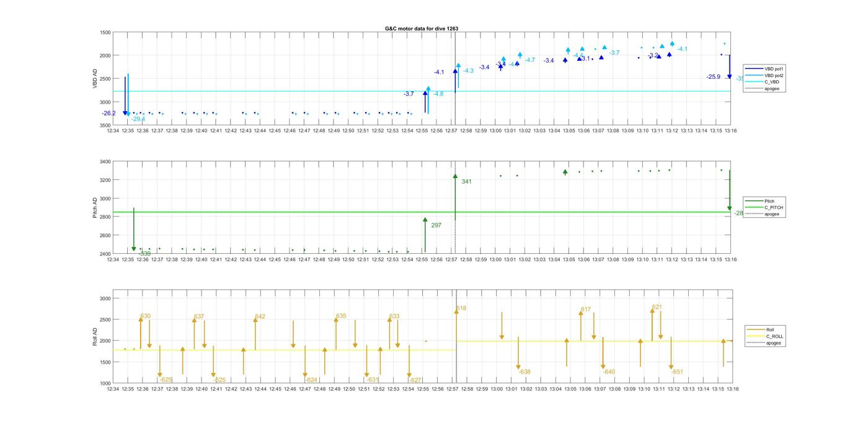Click the '-25.9' data label
Screen dimensions: 868x430
click(714, 77)
